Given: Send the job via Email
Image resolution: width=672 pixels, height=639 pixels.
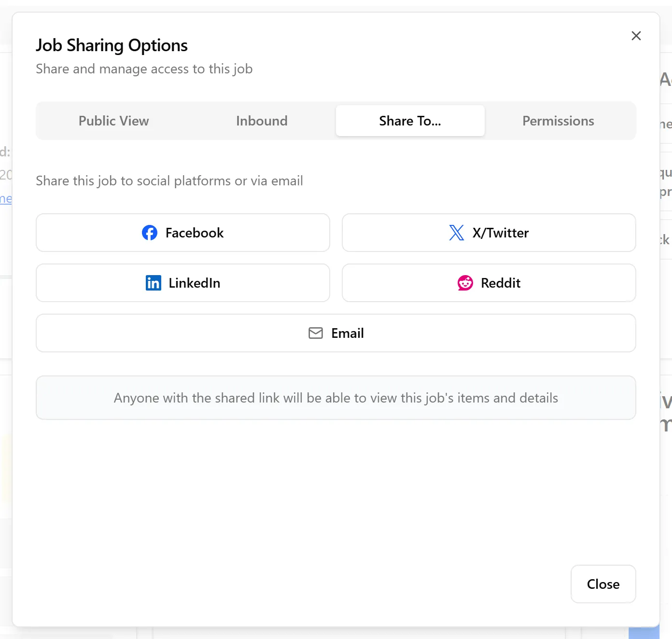Looking at the screenshot, I should 336,333.
